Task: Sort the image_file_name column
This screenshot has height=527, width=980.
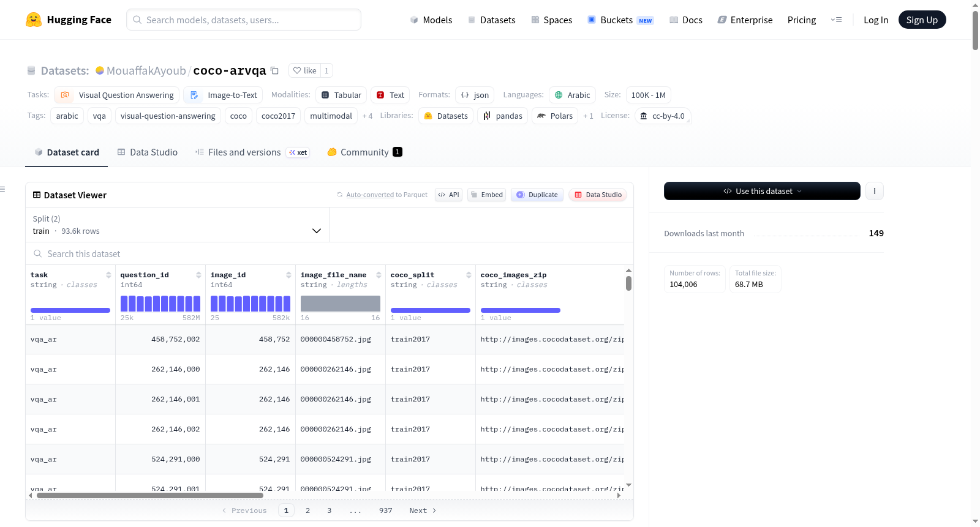Action: [379, 275]
